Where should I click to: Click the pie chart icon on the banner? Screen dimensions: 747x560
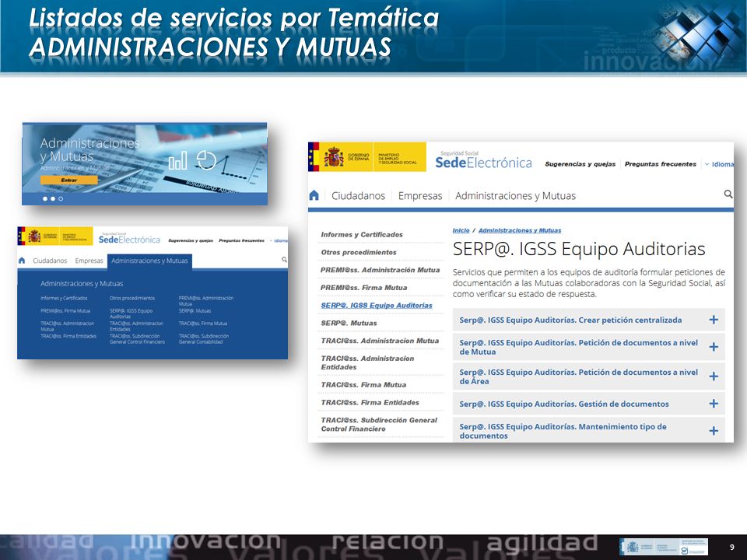tap(206, 160)
